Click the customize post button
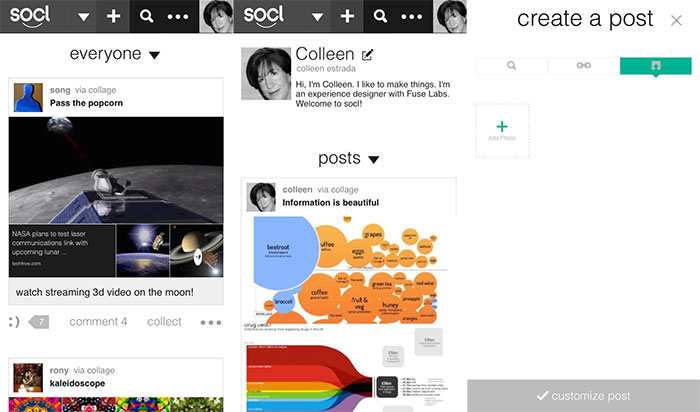 coord(583,396)
